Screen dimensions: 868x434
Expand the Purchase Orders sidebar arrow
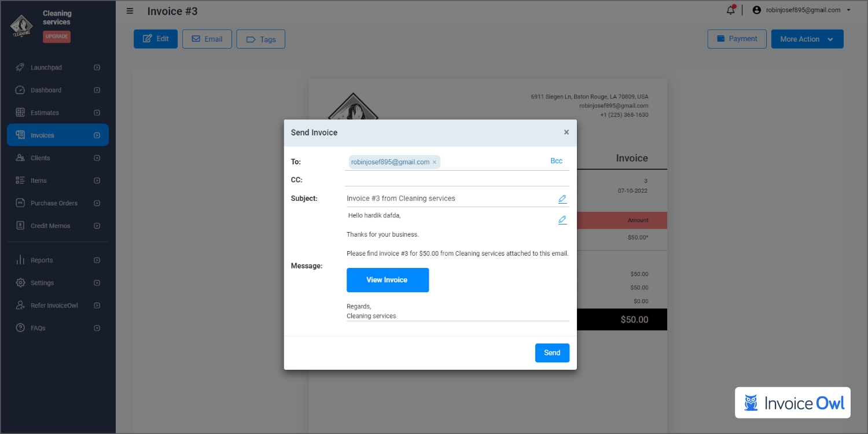[97, 203]
